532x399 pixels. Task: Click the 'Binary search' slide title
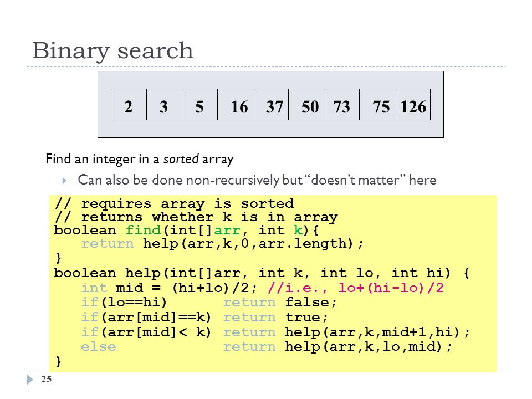(112, 51)
